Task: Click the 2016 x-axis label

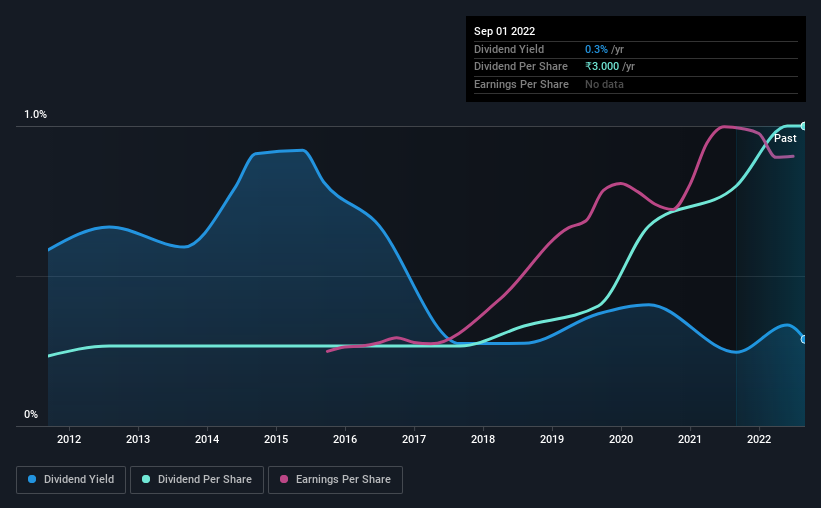Action: point(345,439)
